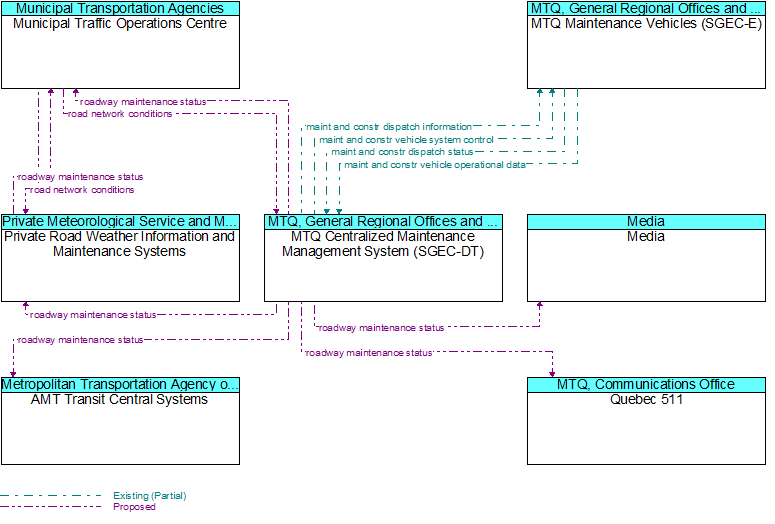Click 'roadway maintenance status' label above Private Weather box
775x524 pixels.
80,177
